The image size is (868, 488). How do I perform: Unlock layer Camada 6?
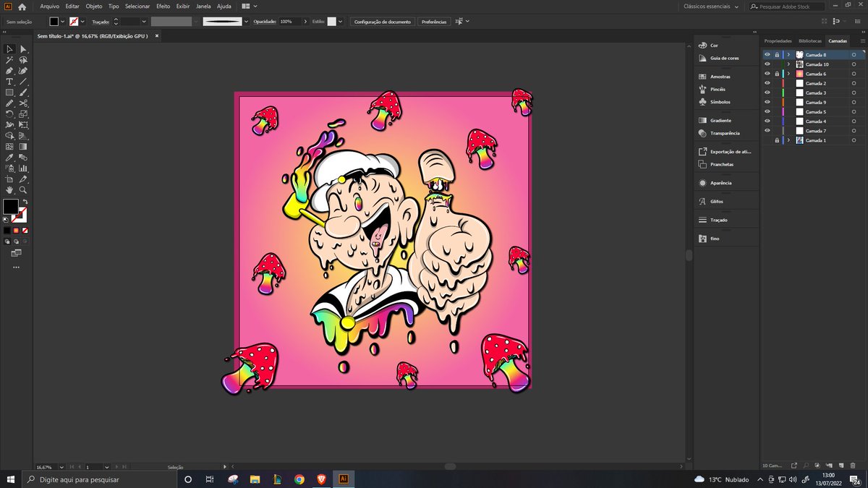pos(777,74)
